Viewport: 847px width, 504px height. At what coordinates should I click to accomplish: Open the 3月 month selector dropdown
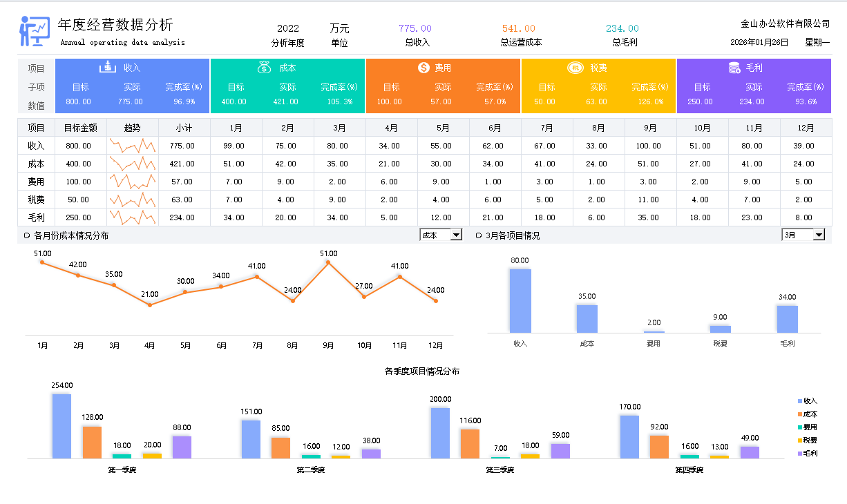click(x=819, y=235)
